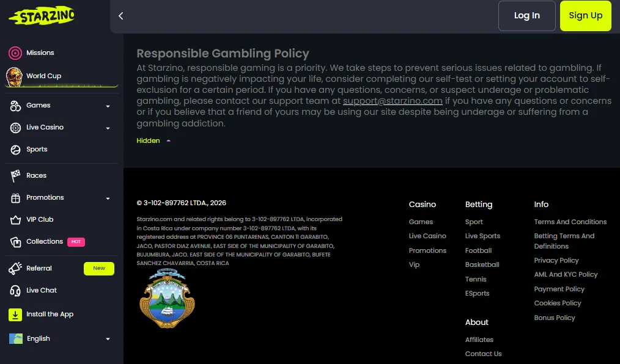Click the Games icon in sidebar
The height and width of the screenshot is (364, 620).
tap(15, 106)
